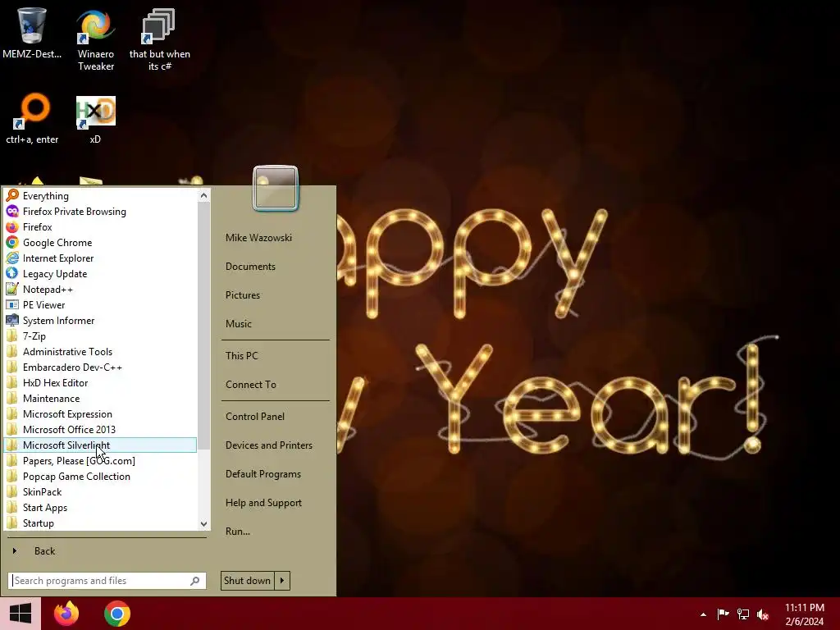Expand the 7-Zip folder

coord(100,336)
